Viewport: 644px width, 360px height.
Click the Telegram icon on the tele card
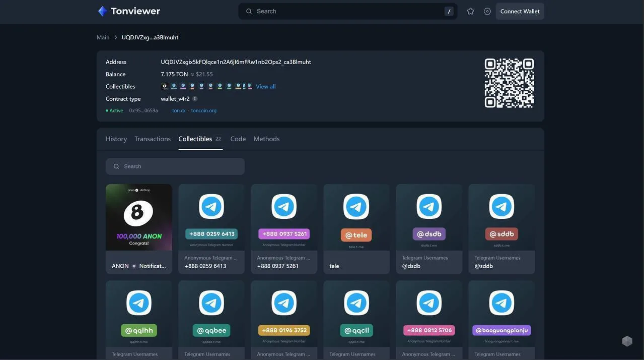point(356,207)
